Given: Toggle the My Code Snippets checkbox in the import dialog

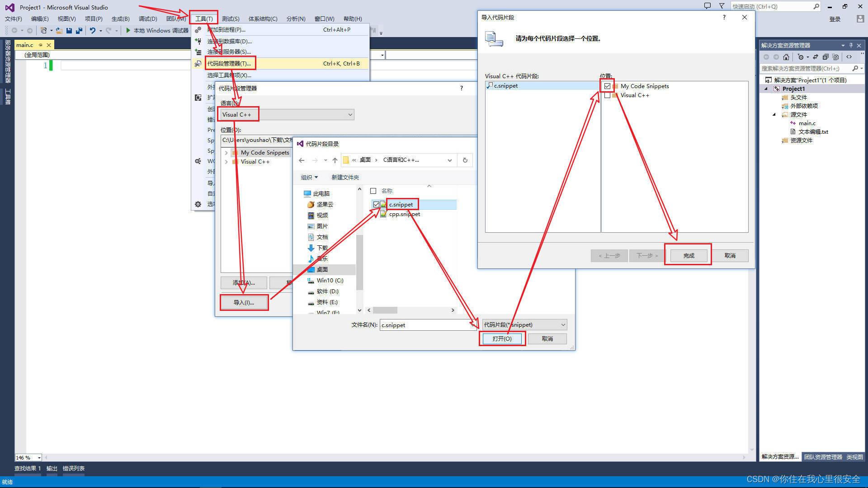Looking at the screenshot, I should [x=607, y=86].
